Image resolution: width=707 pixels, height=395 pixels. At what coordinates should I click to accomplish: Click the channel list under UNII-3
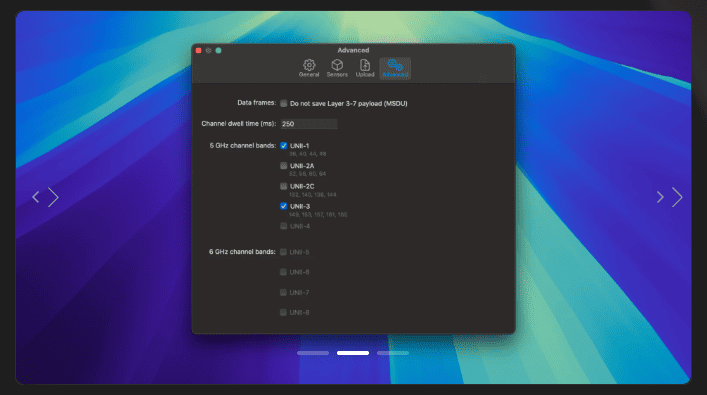(318, 215)
